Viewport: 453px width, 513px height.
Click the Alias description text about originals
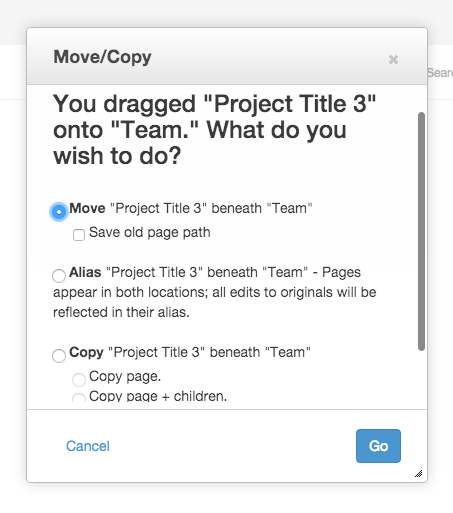(x=215, y=292)
